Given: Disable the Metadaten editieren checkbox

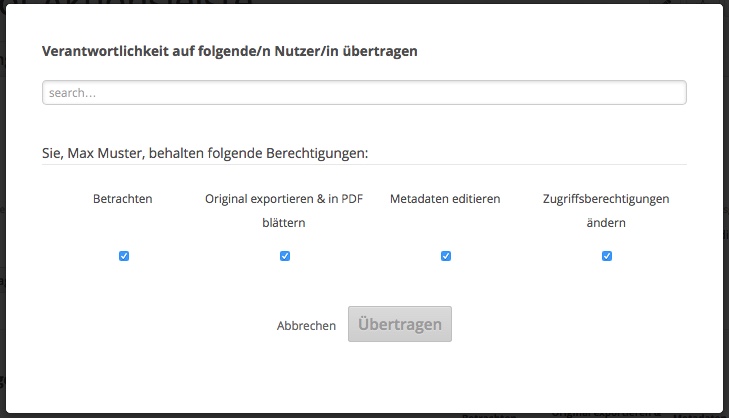Looking at the screenshot, I should pyautogui.click(x=446, y=256).
